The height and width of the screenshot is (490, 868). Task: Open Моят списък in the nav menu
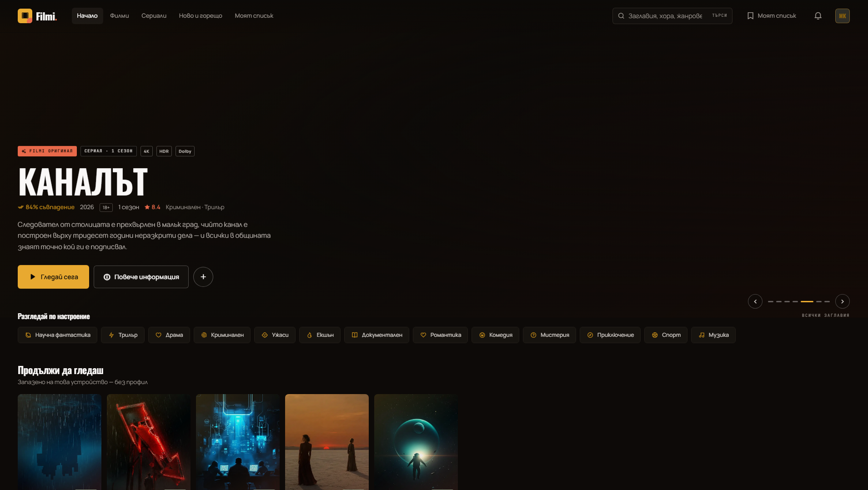pos(254,16)
